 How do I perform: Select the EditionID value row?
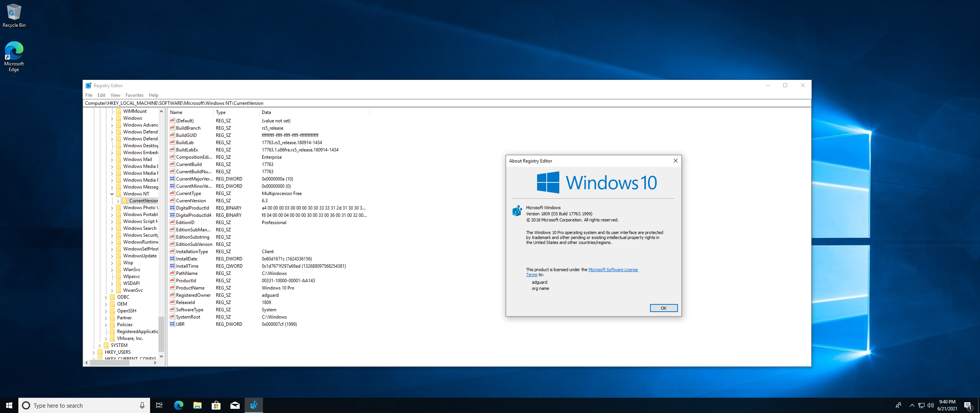[x=268, y=223]
